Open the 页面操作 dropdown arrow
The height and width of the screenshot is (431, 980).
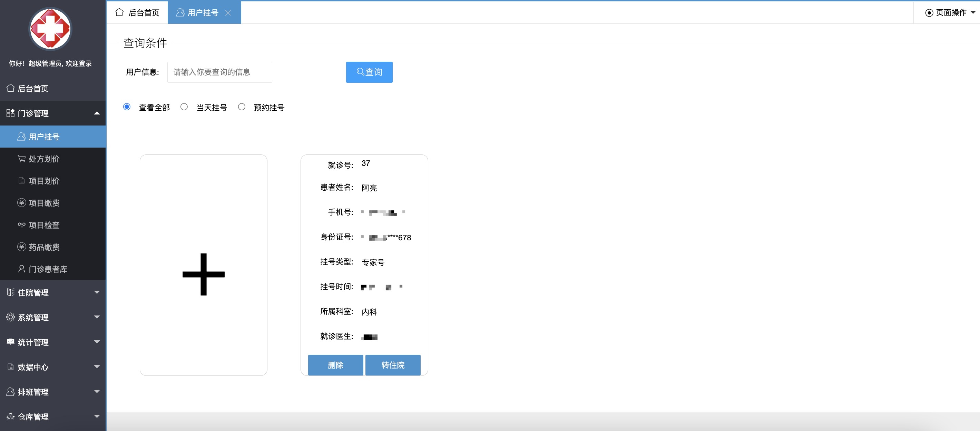973,12
